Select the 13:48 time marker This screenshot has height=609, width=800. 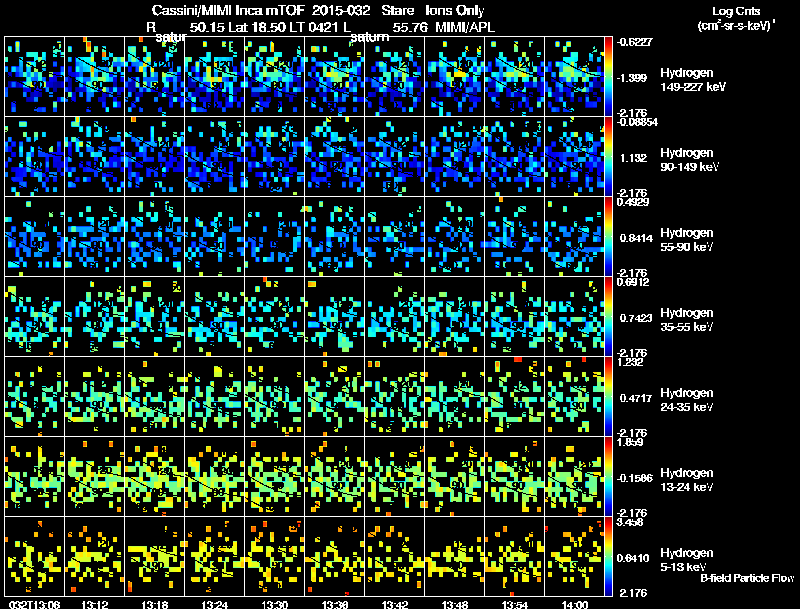tap(455, 604)
